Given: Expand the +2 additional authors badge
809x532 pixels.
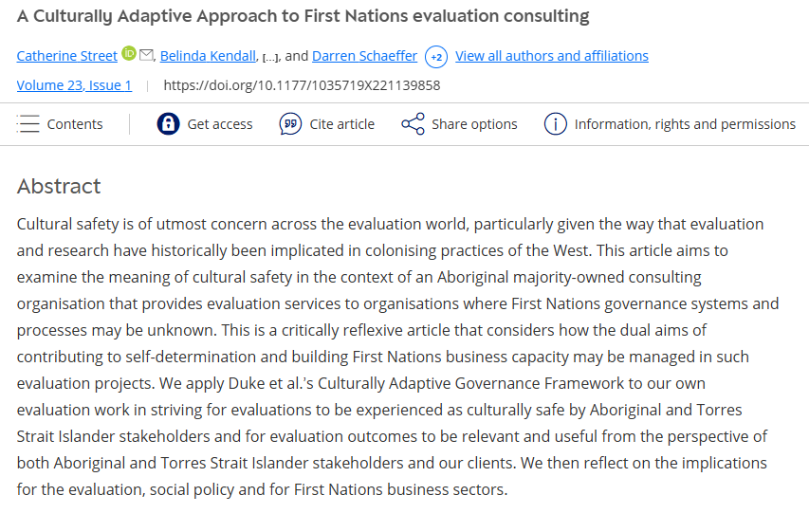Looking at the screenshot, I should [x=436, y=57].
